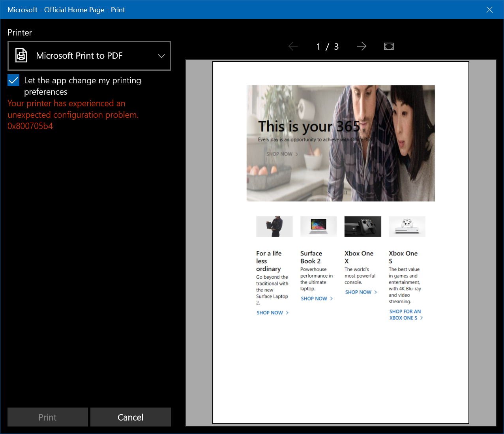Go to the next preview page with arrow
The image size is (504, 434).
click(x=361, y=46)
